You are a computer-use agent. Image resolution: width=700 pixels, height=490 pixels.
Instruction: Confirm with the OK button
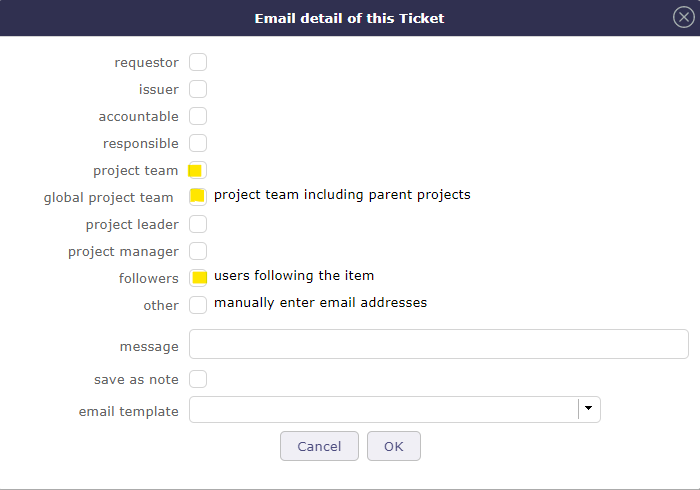[x=394, y=446]
